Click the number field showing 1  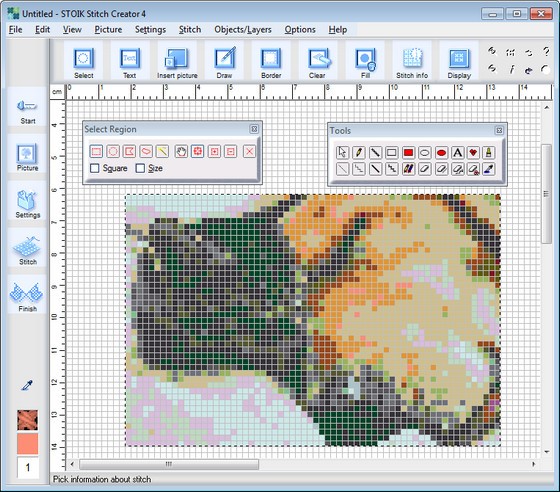coord(28,467)
